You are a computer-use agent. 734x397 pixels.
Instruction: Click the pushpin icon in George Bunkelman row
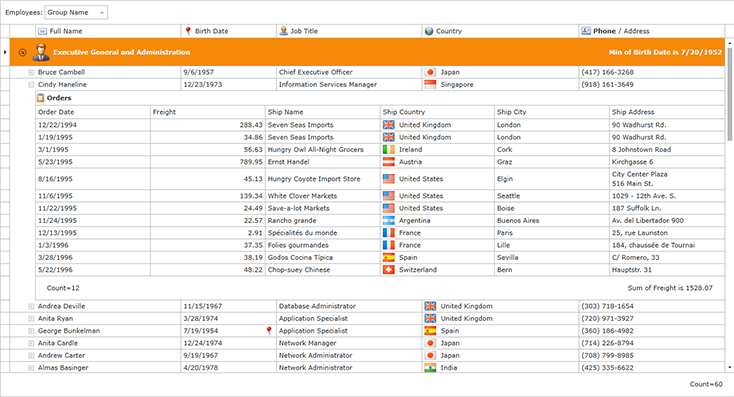tap(269, 331)
